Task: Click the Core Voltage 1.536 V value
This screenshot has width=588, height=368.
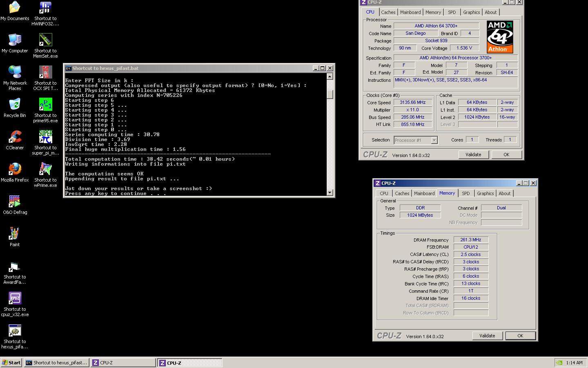Action: point(464,48)
